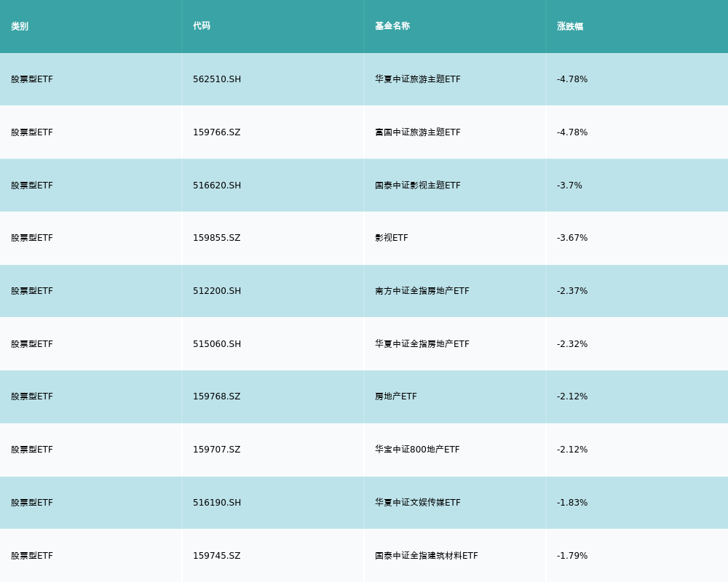Select code 159745.SZ
The height and width of the screenshot is (582, 728).
point(217,556)
